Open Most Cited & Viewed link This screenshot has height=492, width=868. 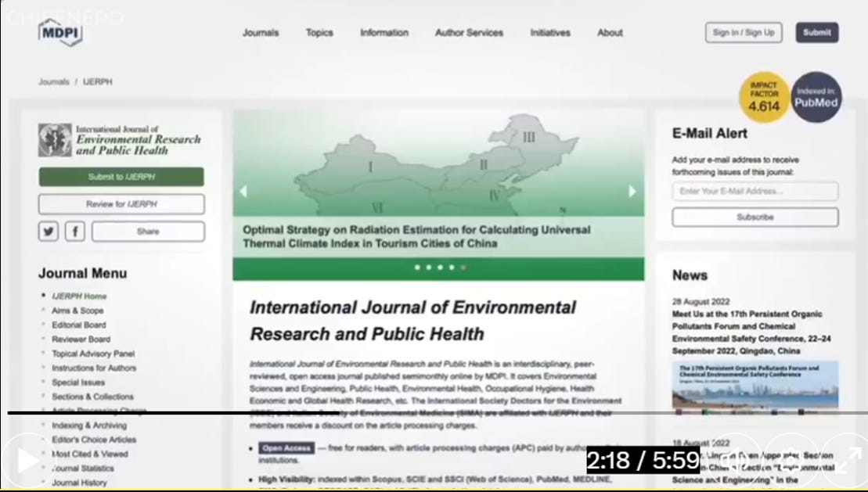coord(90,454)
